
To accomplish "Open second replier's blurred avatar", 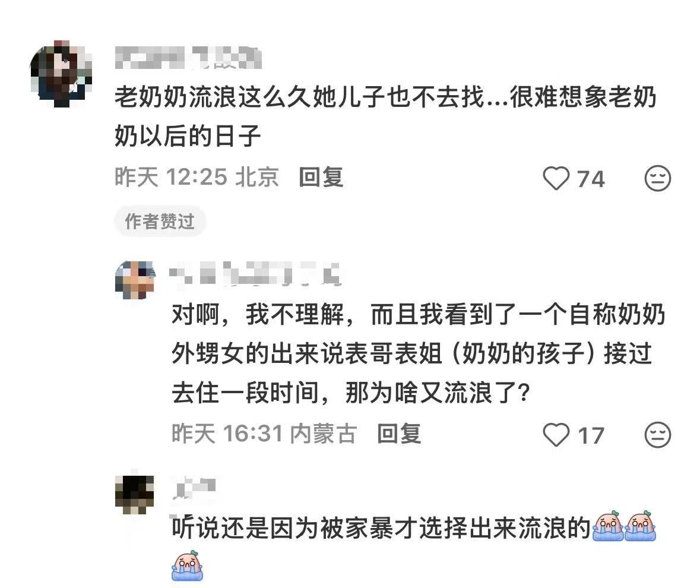I will click(x=135, y=280).
